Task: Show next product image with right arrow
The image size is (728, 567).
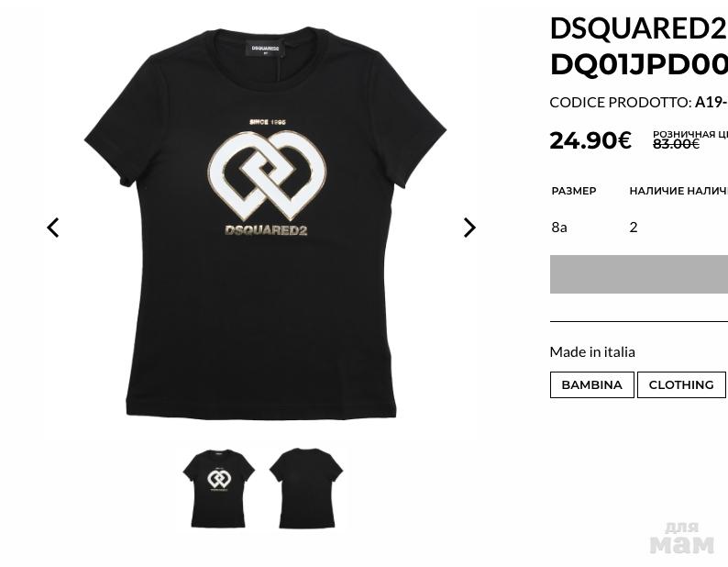Action: pyautogui.click(x=469, y=228)
